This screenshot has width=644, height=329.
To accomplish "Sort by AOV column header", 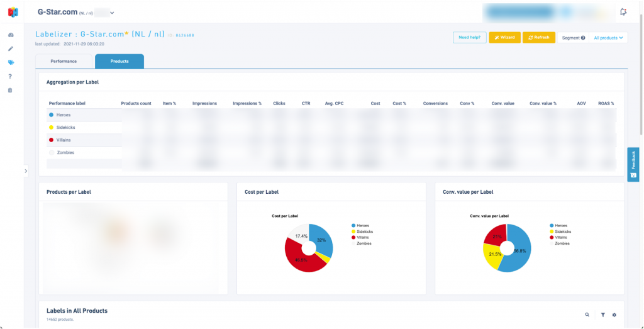I will (x=581, y=104).
